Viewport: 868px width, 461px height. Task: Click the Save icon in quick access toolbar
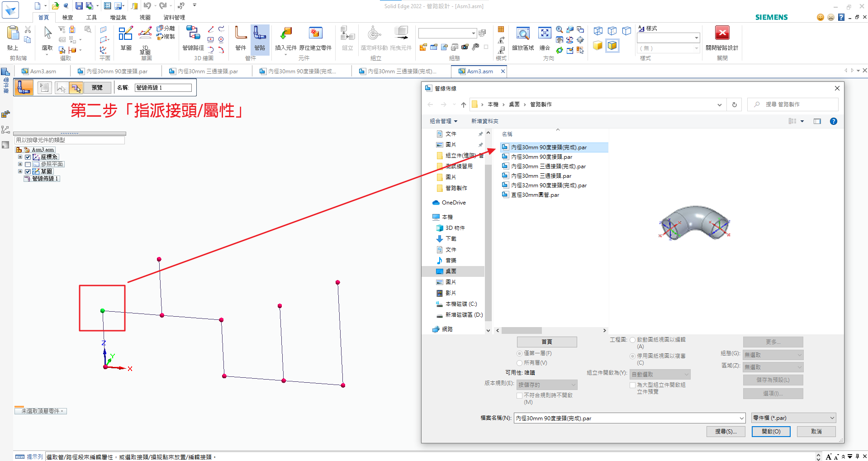click(79, 5)
